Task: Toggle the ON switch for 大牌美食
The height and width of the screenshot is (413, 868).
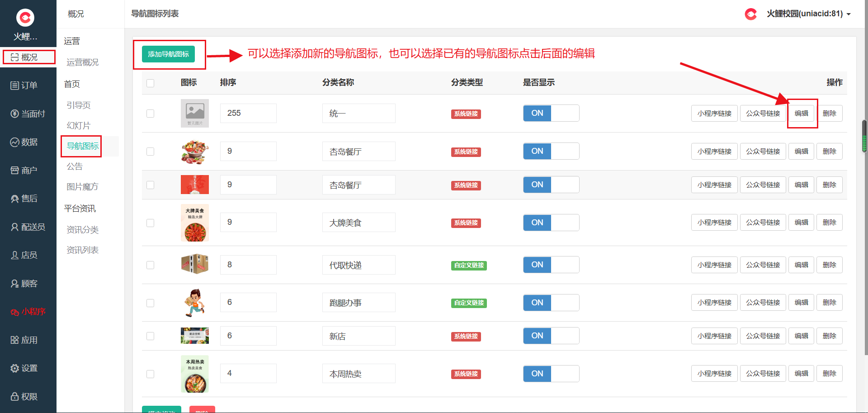Action: [551, 223]
